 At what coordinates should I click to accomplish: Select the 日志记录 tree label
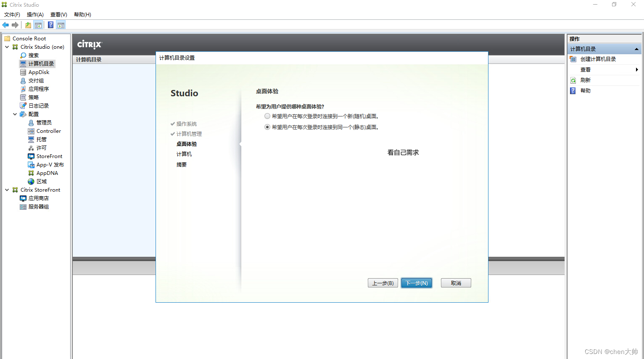[39, 106]
